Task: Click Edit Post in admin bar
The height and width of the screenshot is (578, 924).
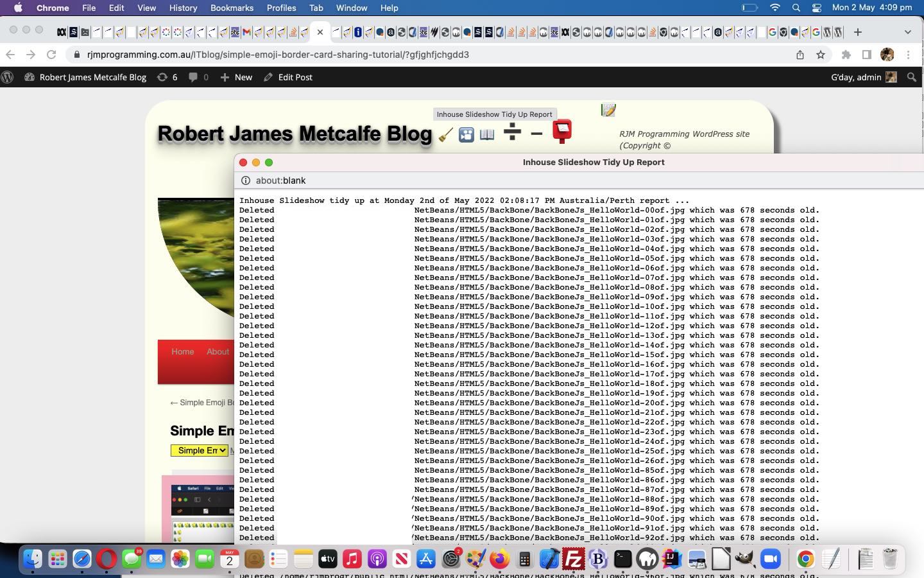Action: click(x=288, y=77)
